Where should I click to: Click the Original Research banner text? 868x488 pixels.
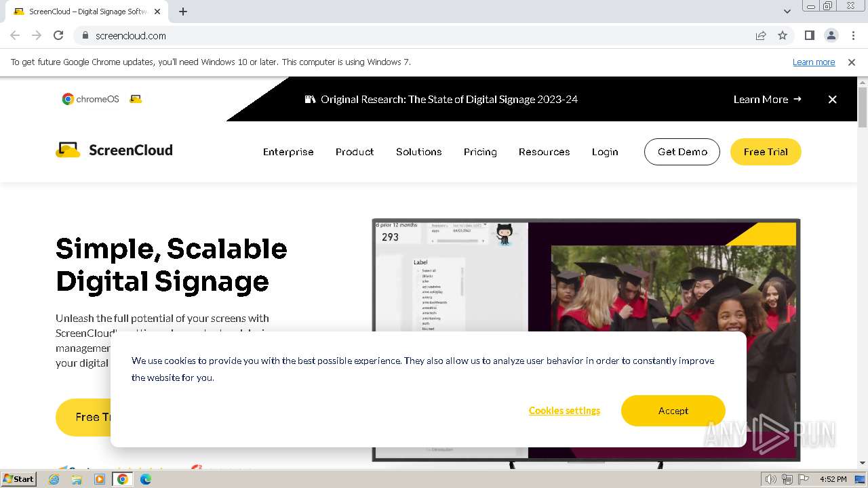[x=449, y=99]
